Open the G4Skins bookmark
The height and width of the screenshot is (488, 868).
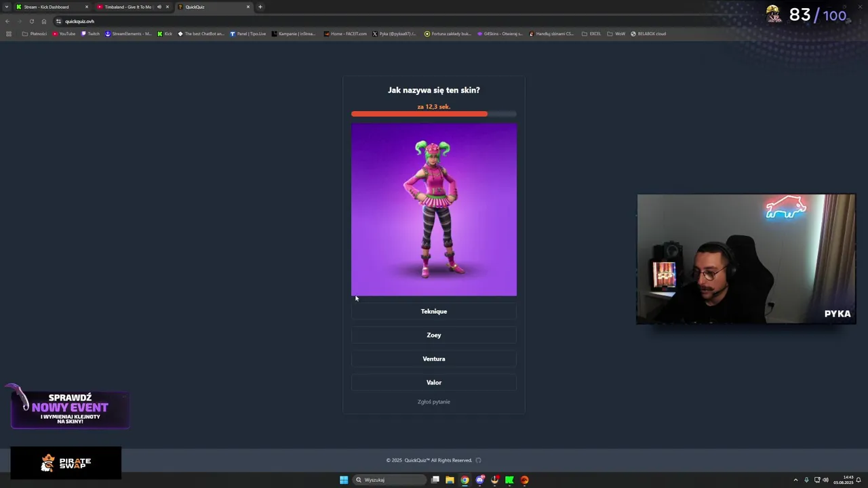[x=500, y=34]
